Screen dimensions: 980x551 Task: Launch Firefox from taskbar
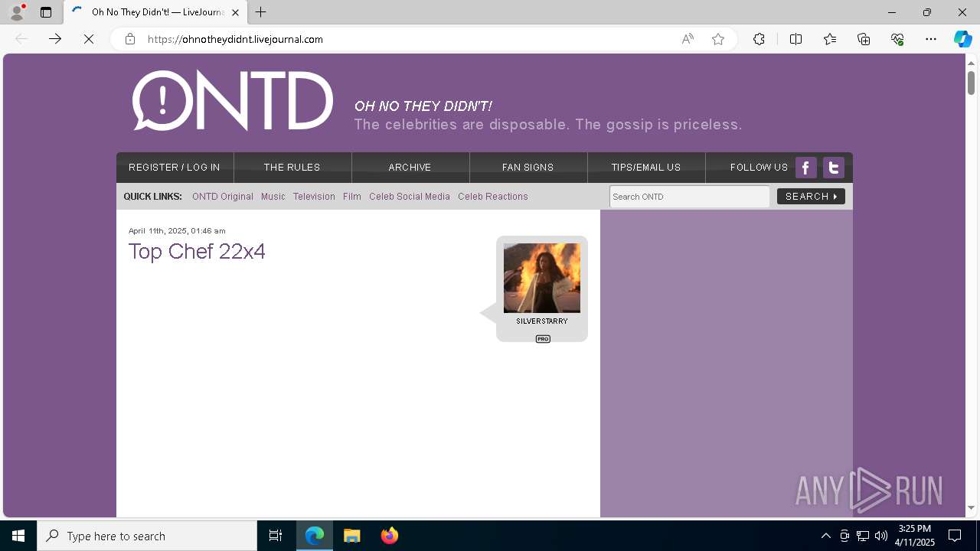[390, 536]
